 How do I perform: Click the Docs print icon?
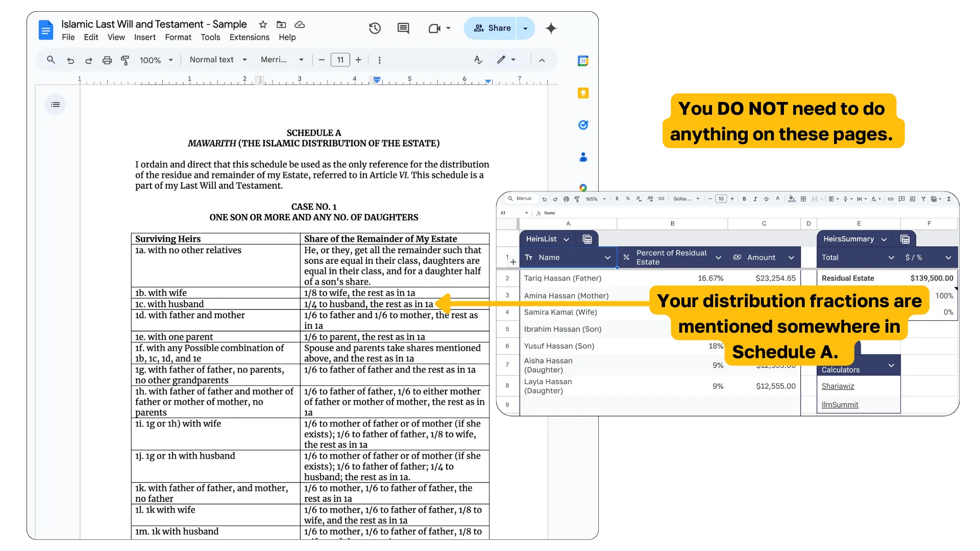click(107, 60)
